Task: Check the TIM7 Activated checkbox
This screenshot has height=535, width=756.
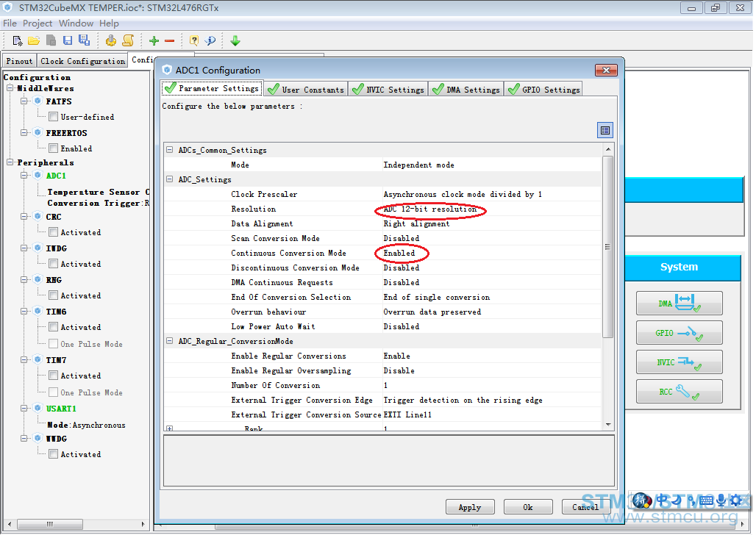Action: (x=54, y=375)
